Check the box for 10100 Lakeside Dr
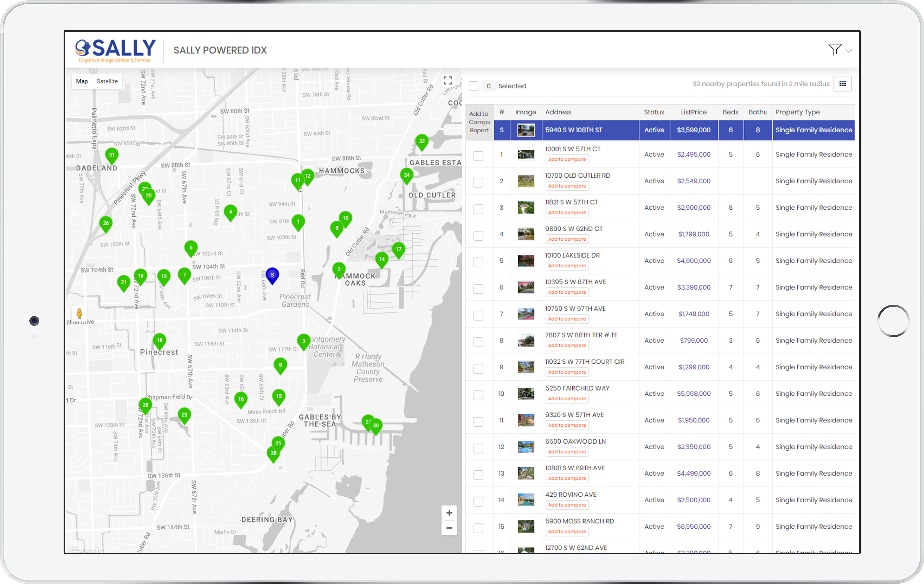This screenshot has width=924, height=584. [x=478, y=262]
